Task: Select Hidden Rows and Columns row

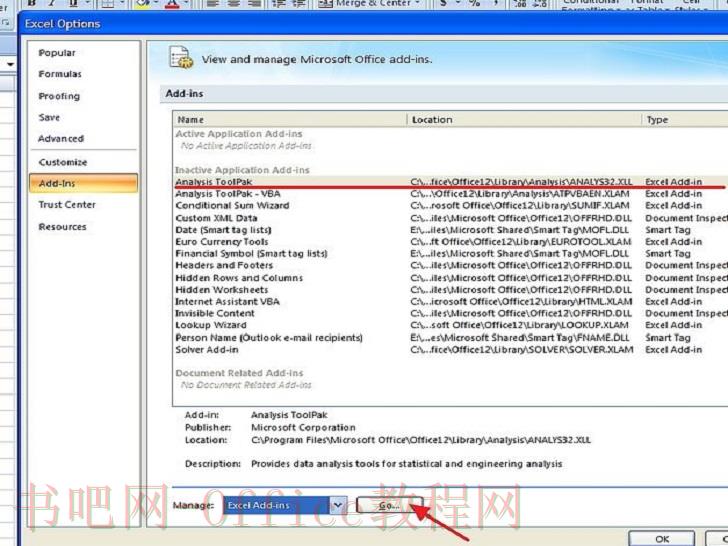Action: point(450,278)
